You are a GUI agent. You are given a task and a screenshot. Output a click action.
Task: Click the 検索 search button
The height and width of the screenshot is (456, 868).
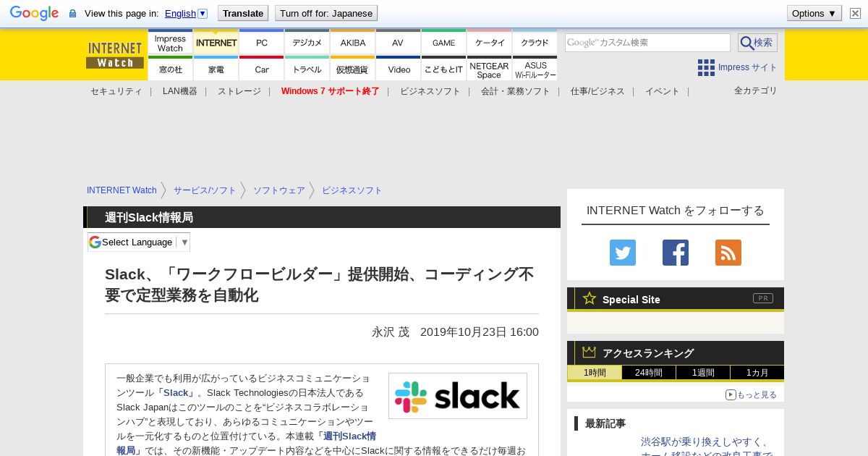tap(757, 43)
